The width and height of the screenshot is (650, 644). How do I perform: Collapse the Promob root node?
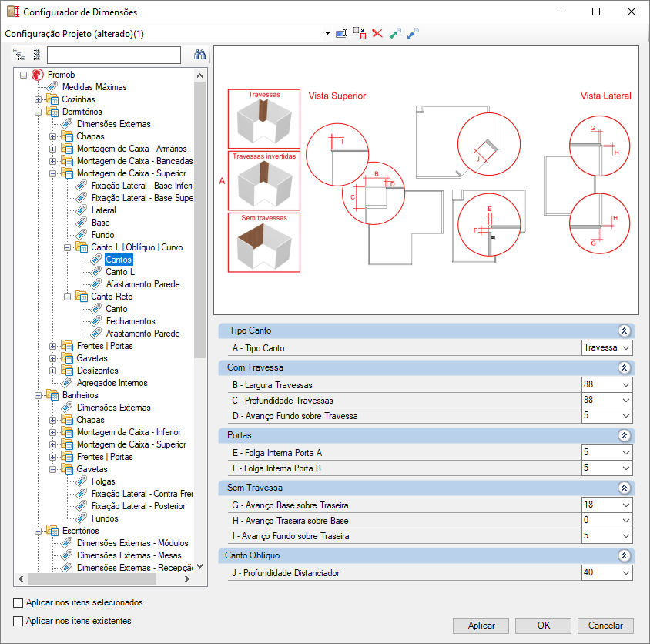coord(24,75)
